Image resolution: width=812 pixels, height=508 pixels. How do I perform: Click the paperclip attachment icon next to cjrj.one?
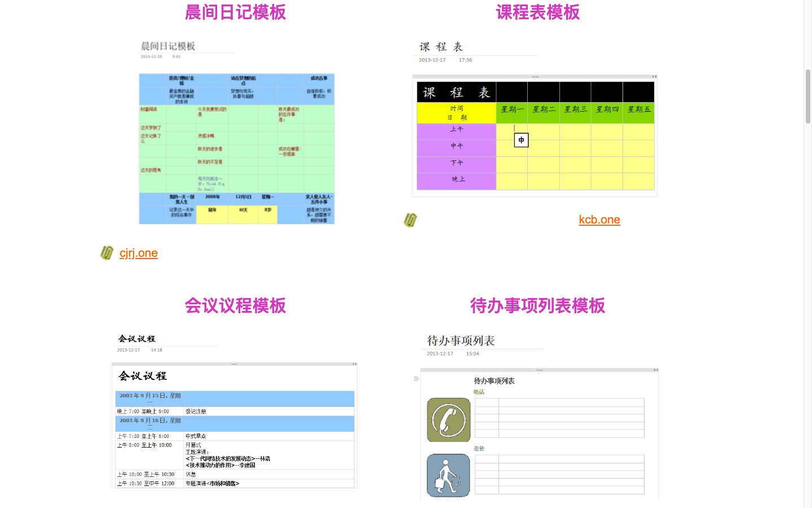pyautogui.click(x=107, y=253)
